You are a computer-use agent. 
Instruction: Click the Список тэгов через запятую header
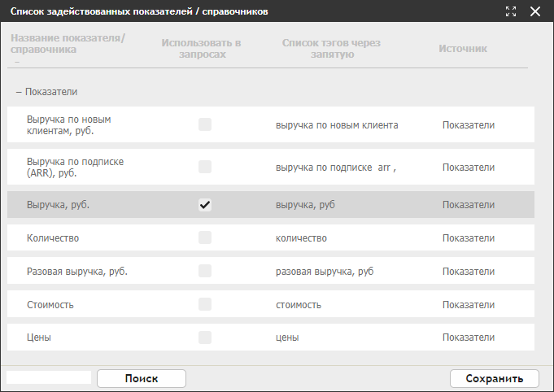331,48
